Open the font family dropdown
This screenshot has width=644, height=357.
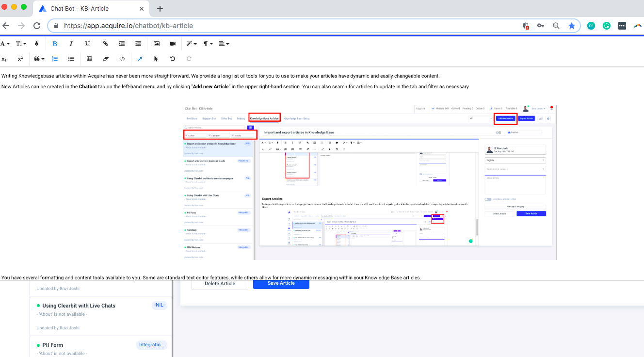pos(5,44)
